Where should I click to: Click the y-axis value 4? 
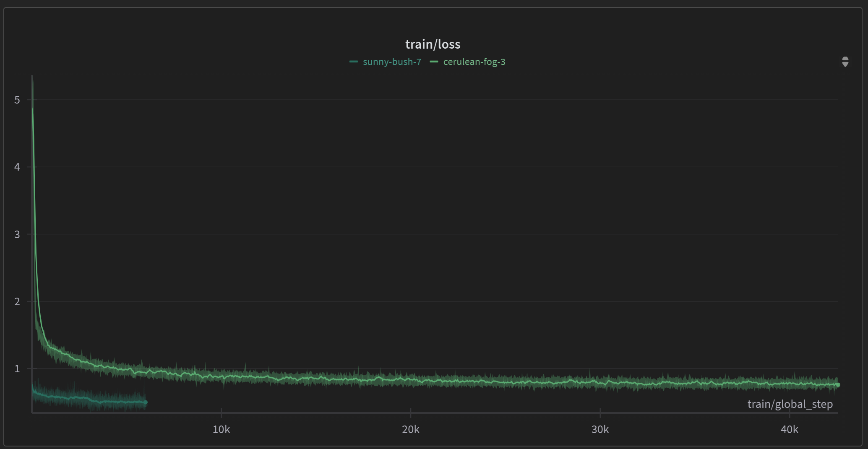coord(17,167)
